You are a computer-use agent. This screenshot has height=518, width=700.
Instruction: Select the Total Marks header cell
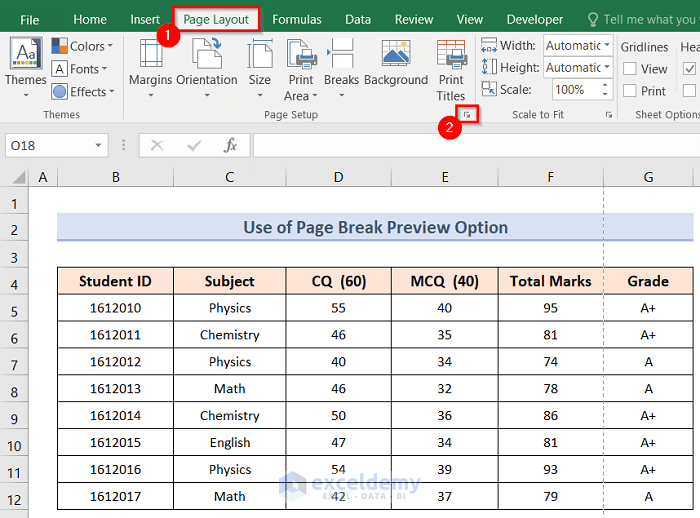550,281
